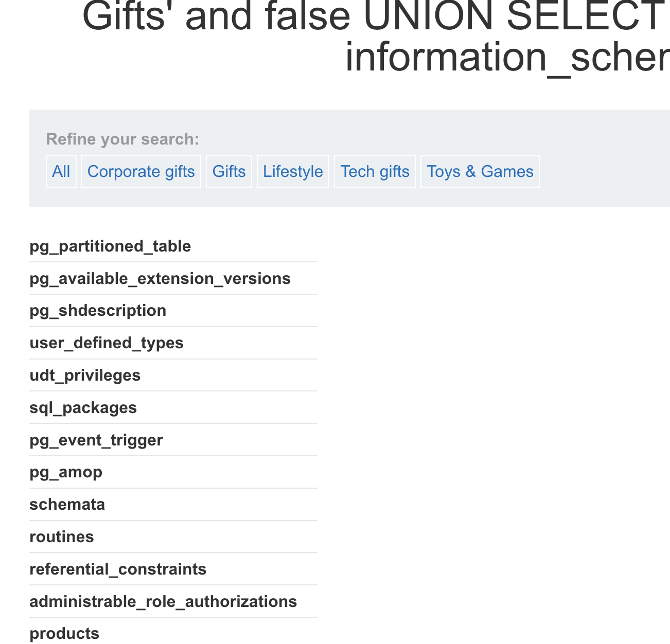Filter results by Tech gifts
The image size is (670, 644).
click(375, 171)
